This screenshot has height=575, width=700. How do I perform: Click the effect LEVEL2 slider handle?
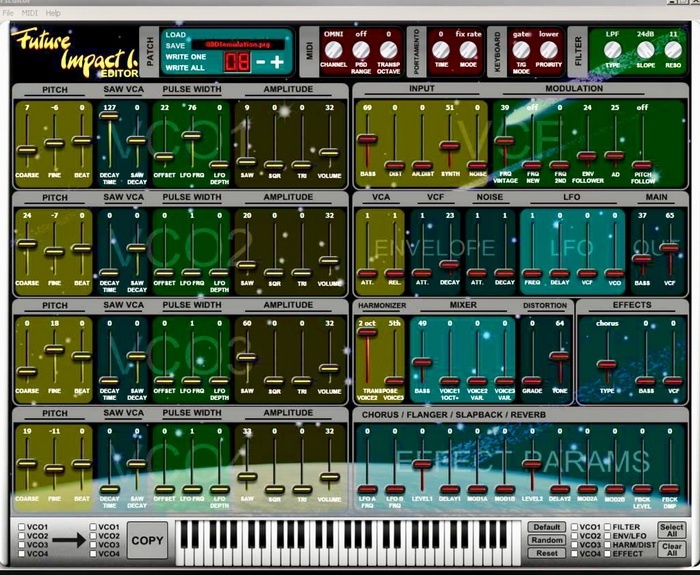pos(532,464)
